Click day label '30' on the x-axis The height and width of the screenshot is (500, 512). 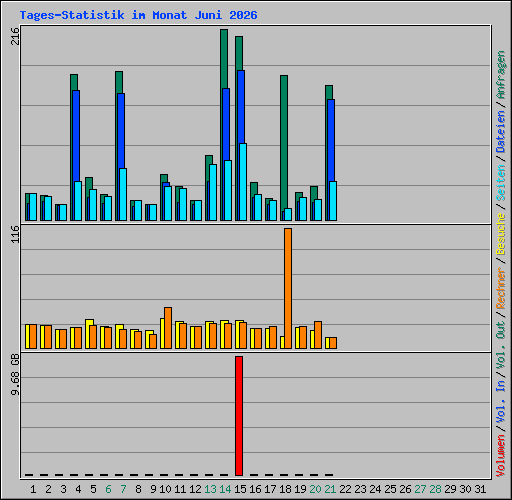pyautogui.click(x=465, y=489)
